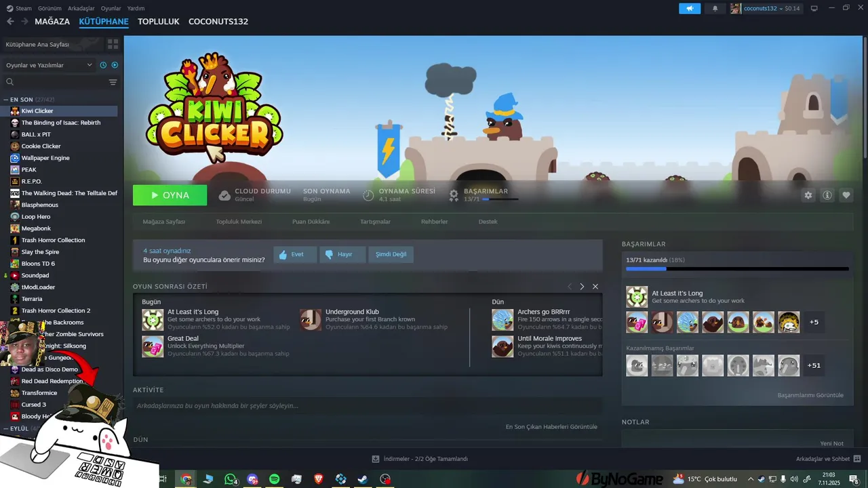Show ready-to-play games filter icon

[115, 65]
